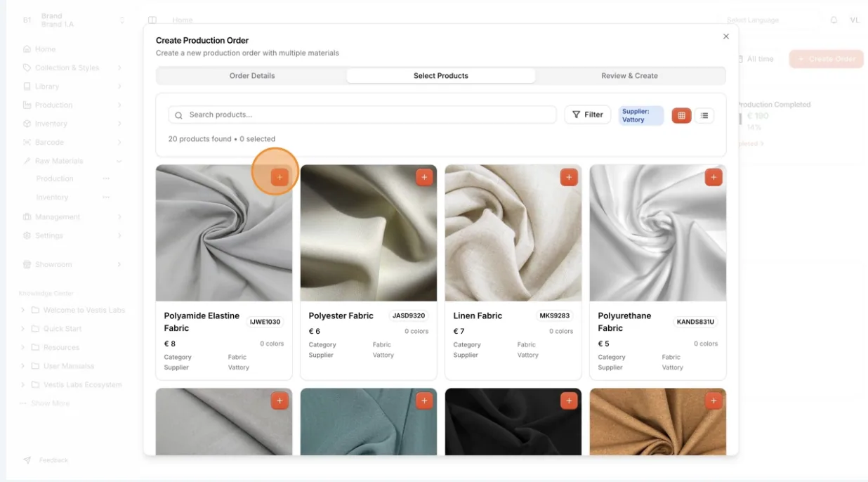This screenshot has height=482, width=868.
Task: Expand the Library sidebar section
Action: click(x=72, y=86)
